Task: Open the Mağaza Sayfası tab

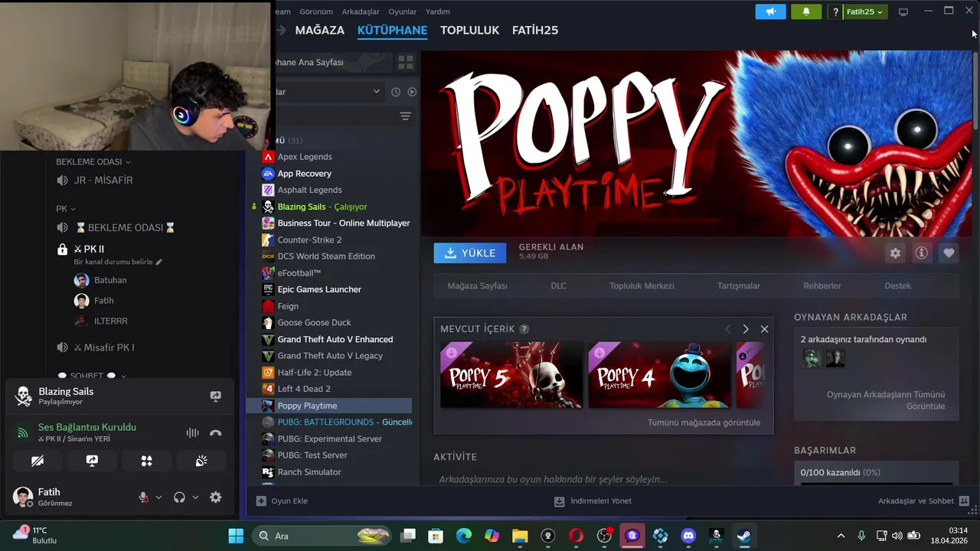Action: tap(477, 285)
